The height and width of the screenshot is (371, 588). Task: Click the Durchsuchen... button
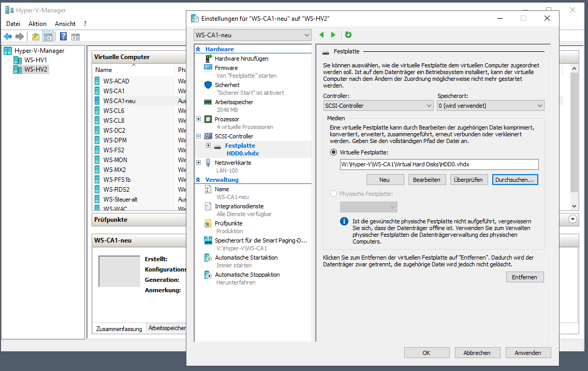pos(515,180)
